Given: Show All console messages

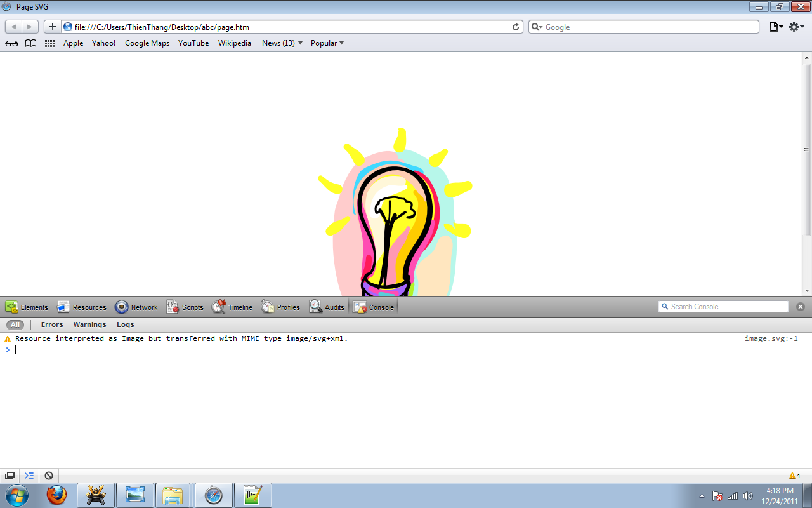Looking at the screenshot, I should pos(15,324).
